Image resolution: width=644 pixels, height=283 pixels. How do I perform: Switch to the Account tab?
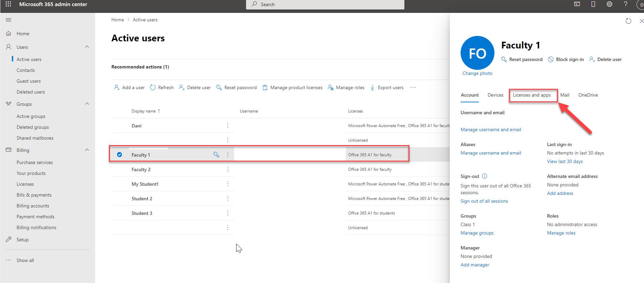click(470, 95)
